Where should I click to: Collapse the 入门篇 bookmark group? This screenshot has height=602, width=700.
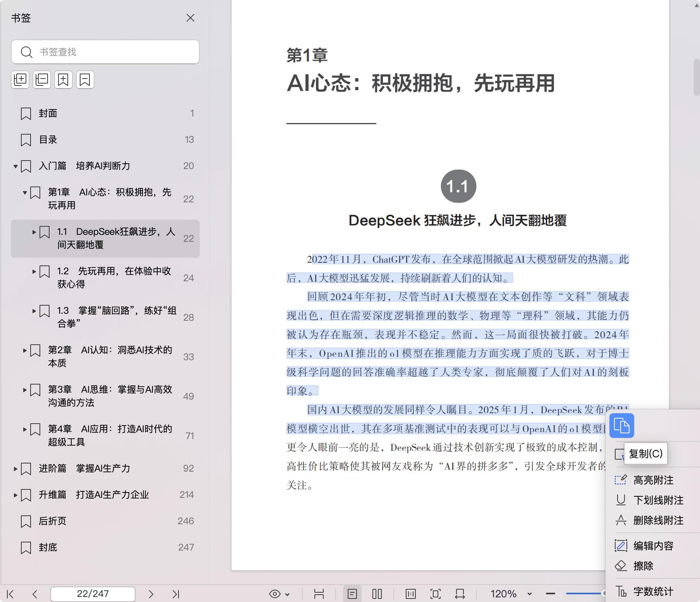tap(15, 166)
